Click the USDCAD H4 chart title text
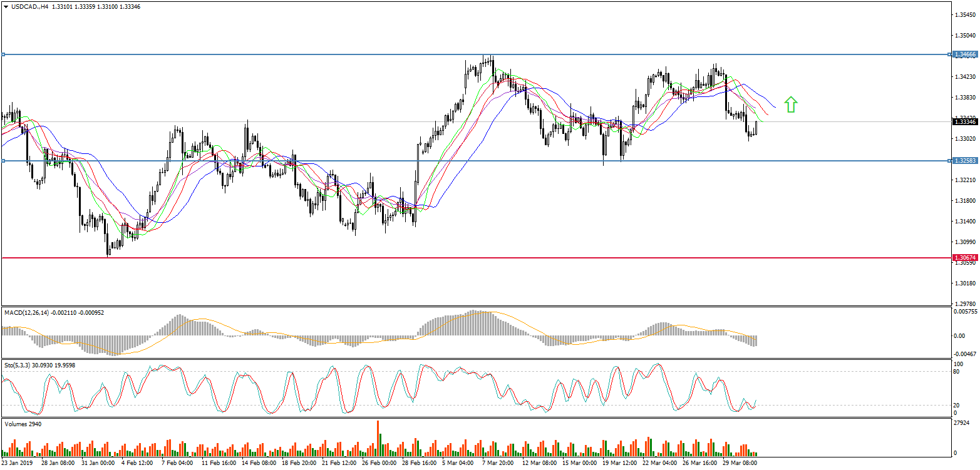 (26, 6)
